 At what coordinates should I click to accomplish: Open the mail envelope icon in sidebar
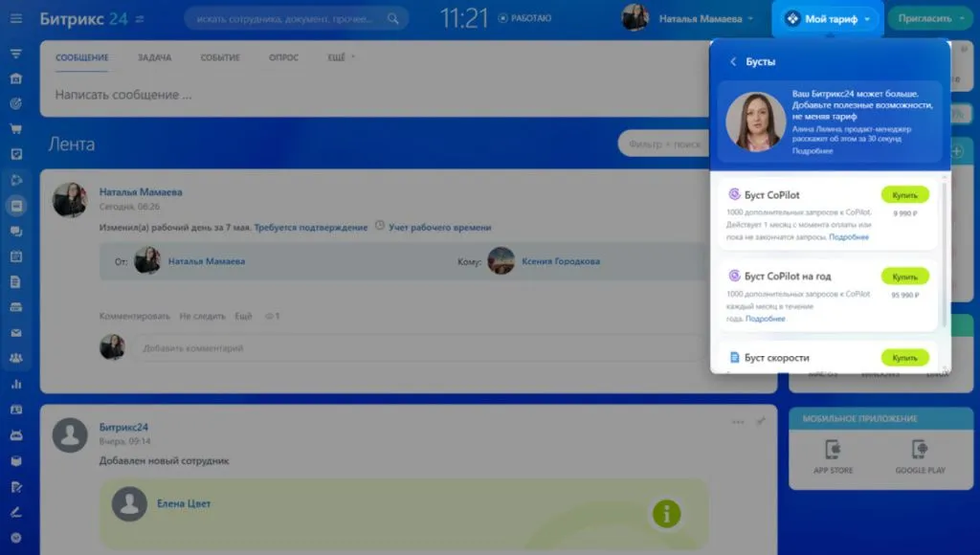click(x=15, y=333)
